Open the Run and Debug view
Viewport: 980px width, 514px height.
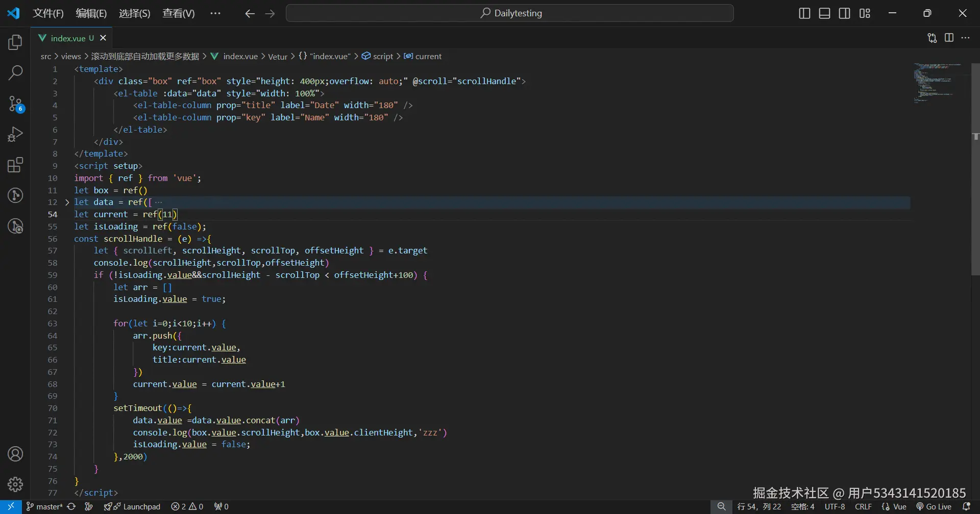[x=15, y=135]
